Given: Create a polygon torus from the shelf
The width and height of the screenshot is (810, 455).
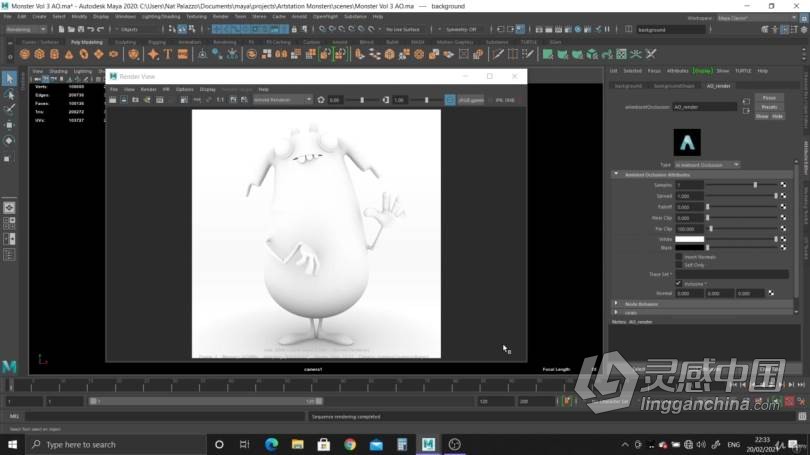Looking at the screenshot, I should click(x=84, y=54).
